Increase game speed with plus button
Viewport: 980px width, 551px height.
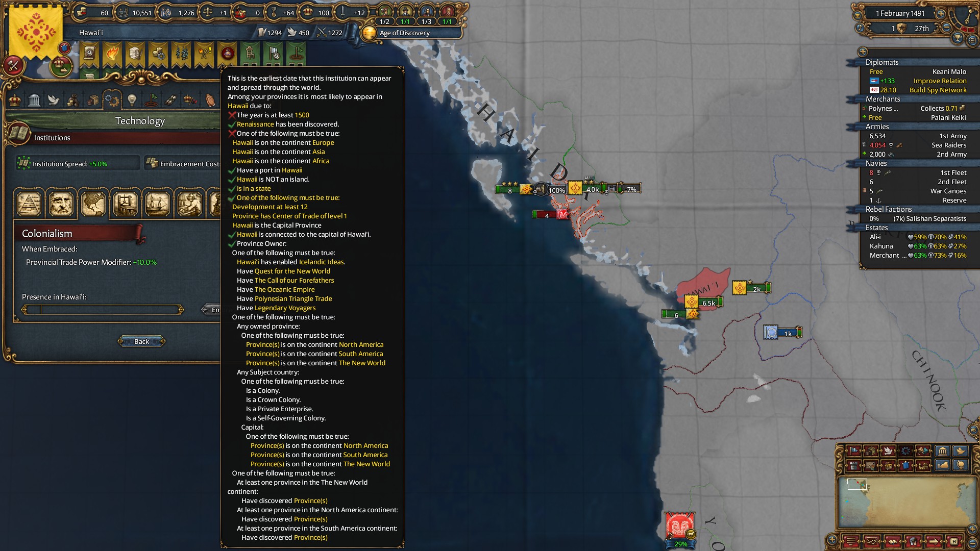(x=941, y=13)
